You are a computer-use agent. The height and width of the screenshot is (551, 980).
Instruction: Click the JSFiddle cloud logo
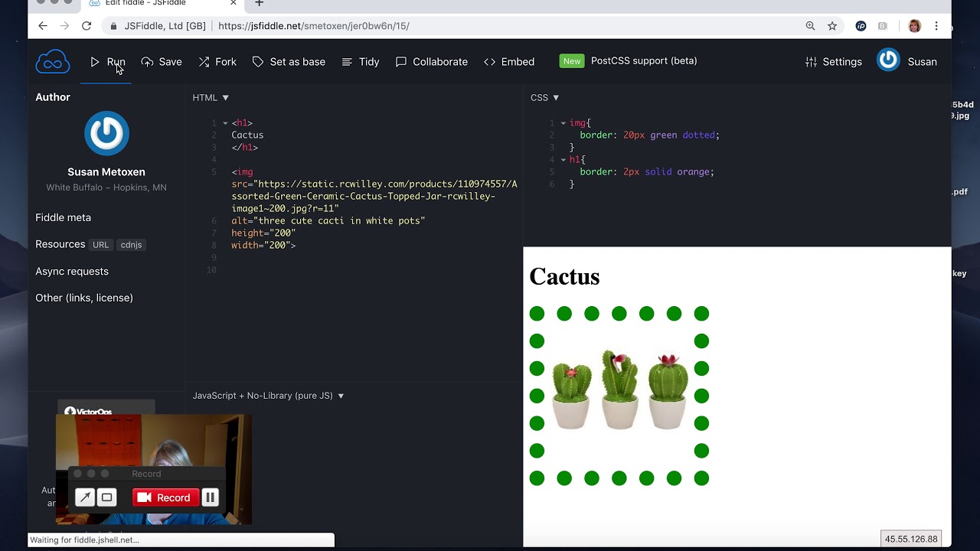click(53, 61)
